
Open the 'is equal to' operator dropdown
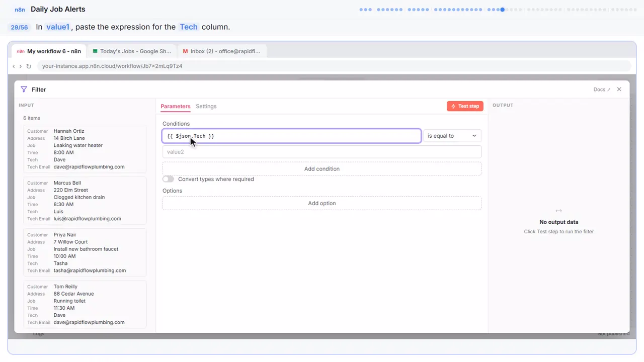[452, 136]
